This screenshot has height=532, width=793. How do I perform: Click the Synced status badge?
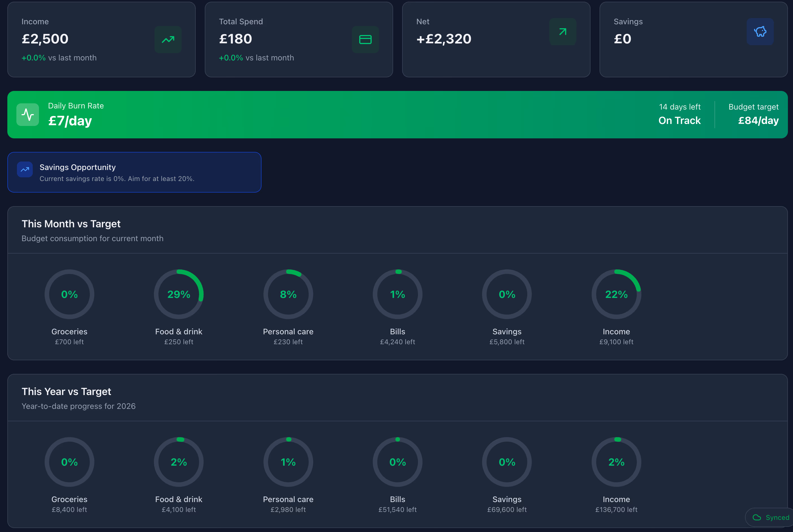(x=770, y=517)
